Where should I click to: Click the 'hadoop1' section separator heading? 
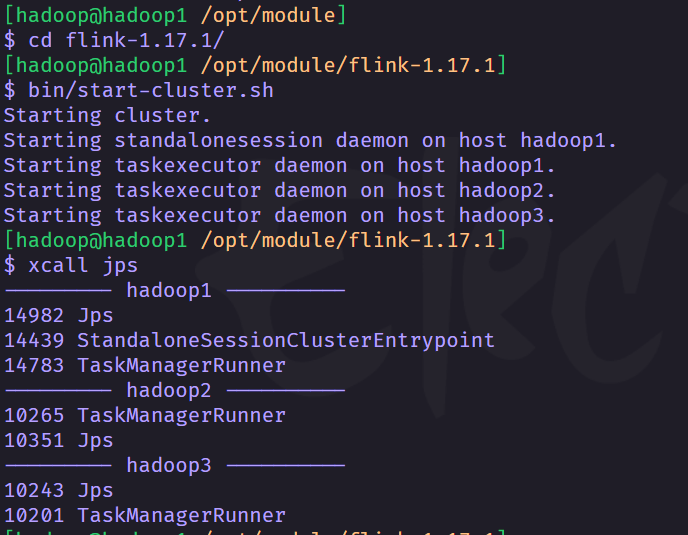[x=169, y=291]
